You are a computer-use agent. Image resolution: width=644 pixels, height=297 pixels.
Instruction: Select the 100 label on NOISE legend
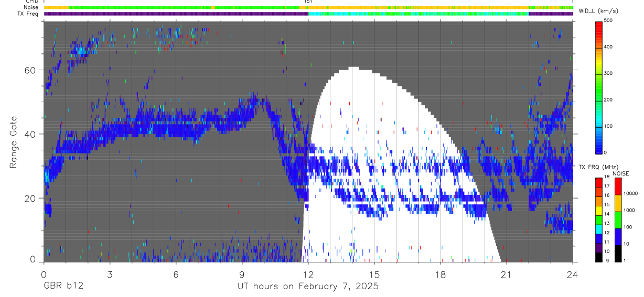pos(628,227)
